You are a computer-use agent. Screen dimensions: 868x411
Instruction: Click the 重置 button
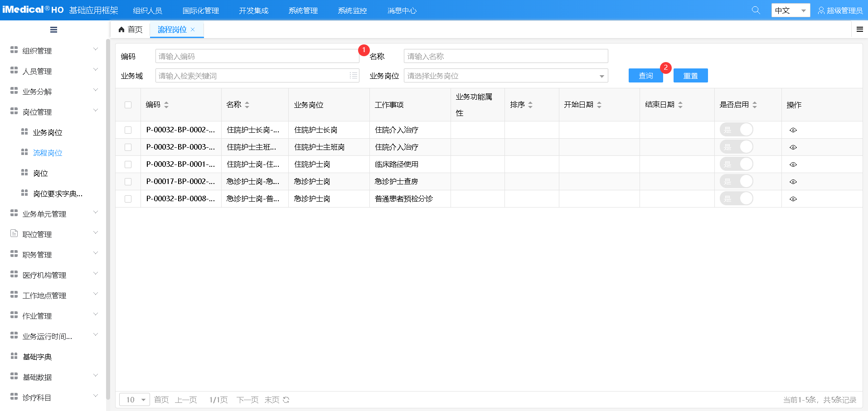[x=690, y=76]
